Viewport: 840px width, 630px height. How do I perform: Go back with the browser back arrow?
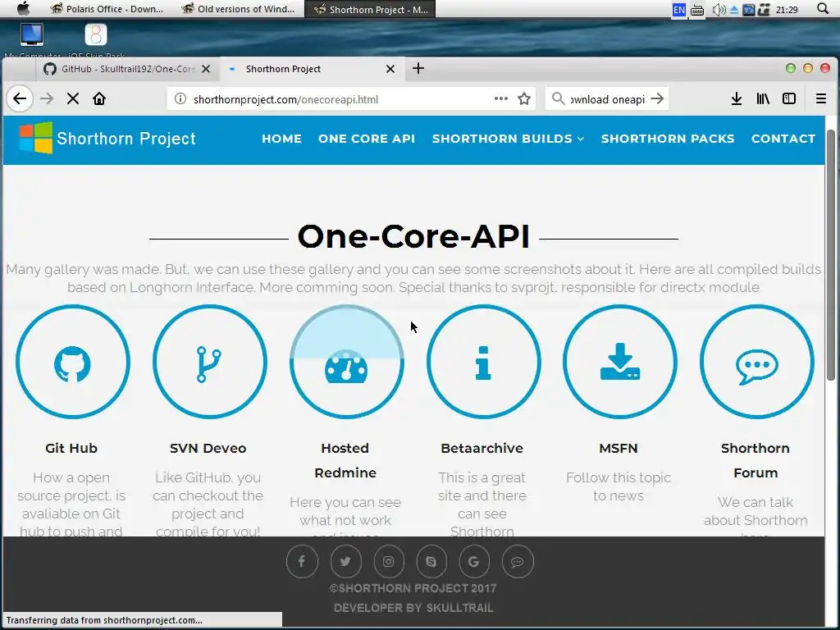coord(20,98)
